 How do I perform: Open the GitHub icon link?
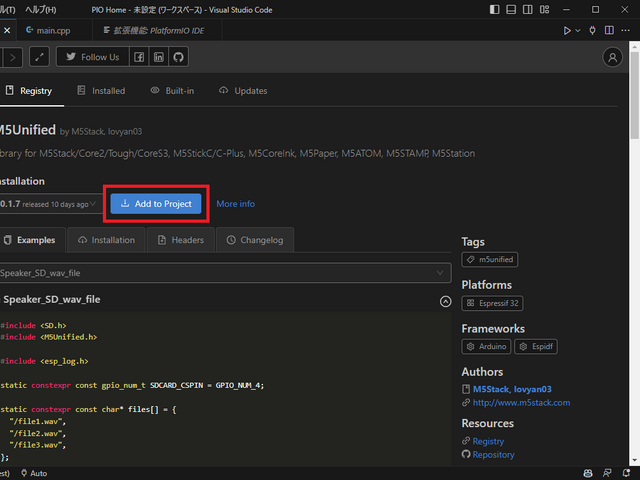pos(178,57)
